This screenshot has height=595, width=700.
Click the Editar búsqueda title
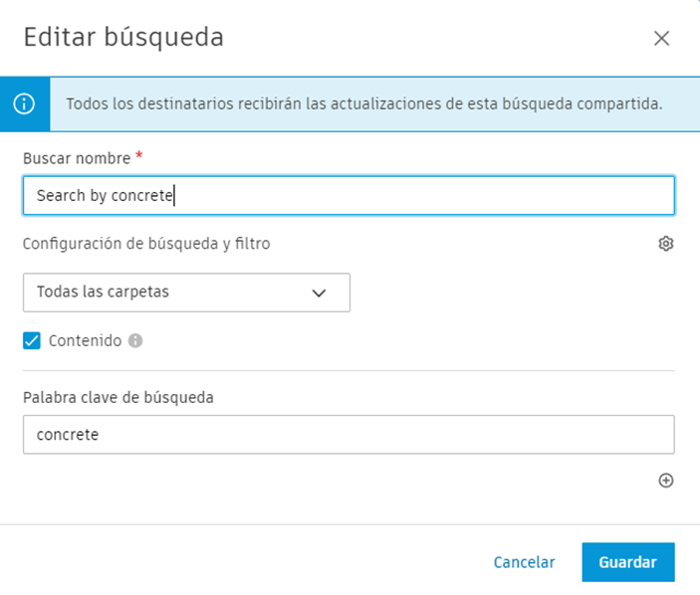click(x=123, y=38)
